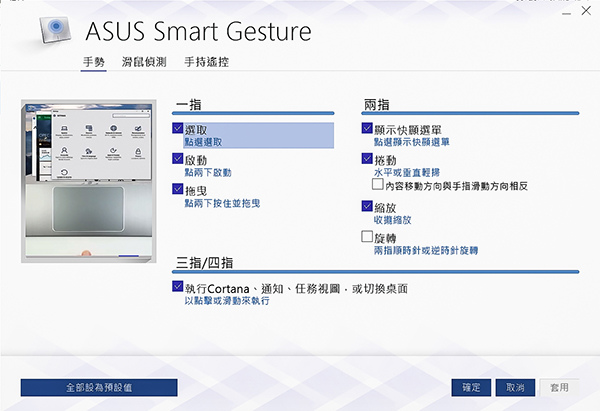This screenshot has height=411, width=600.
Task: Click the ASUS Smart Gesture touchpad logo icon
Action: point(55,29)
